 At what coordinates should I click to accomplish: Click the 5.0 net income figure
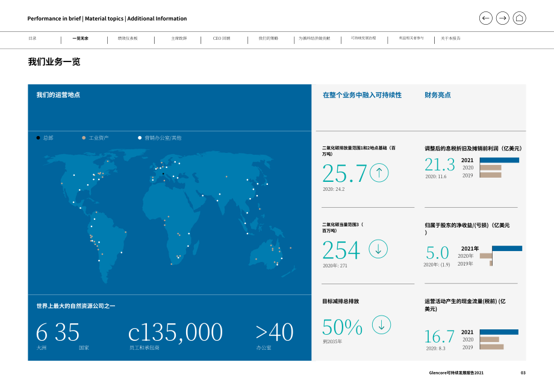click(x=437, y=253)
